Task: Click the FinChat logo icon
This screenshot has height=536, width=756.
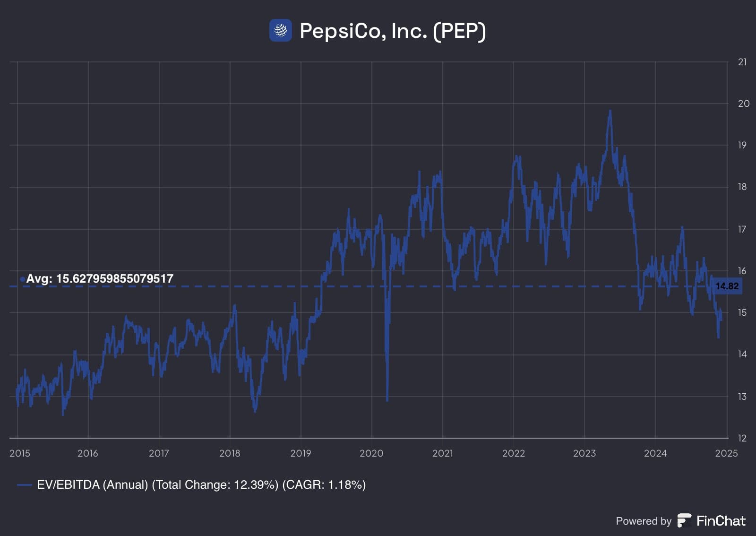Action: (x=684, y=520)
